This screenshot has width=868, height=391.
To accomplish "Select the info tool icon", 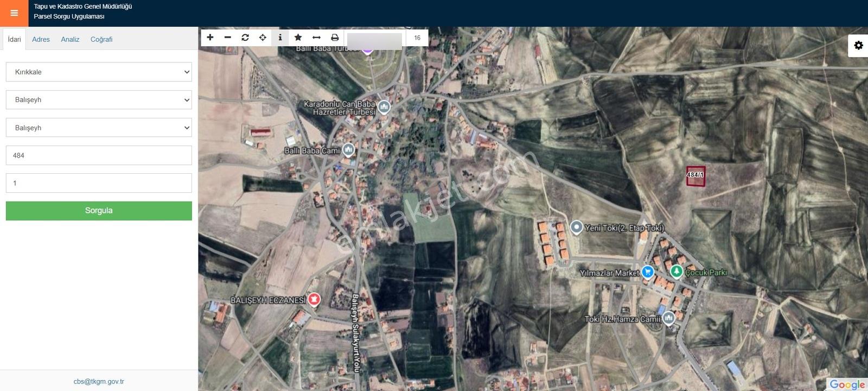I will pos(280,37).
